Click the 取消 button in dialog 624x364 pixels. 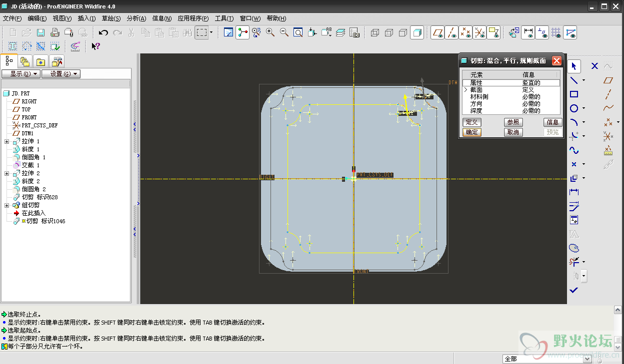[513, 132]
